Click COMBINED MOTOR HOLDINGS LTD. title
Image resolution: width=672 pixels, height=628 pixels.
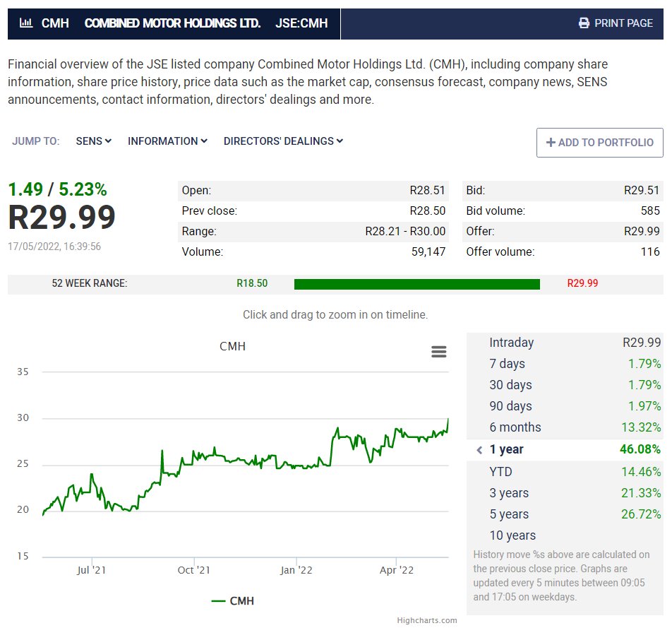point(172,23)
